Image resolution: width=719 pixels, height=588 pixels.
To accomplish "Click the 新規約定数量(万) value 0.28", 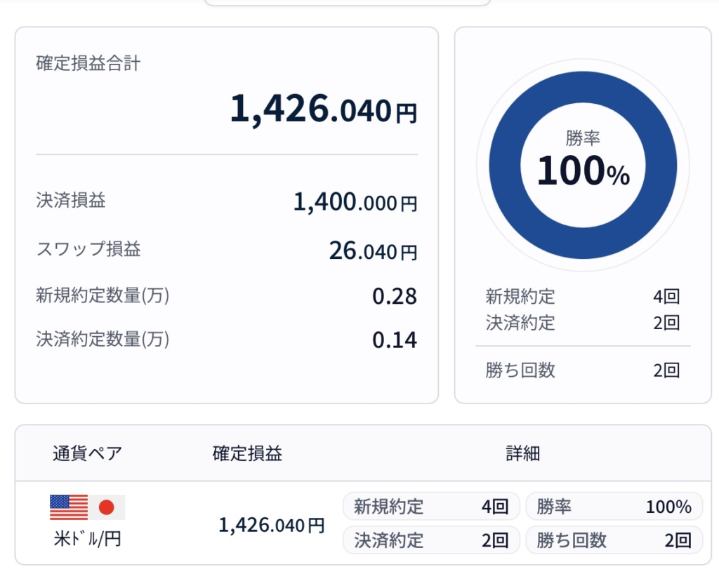I will coord(395,297).
